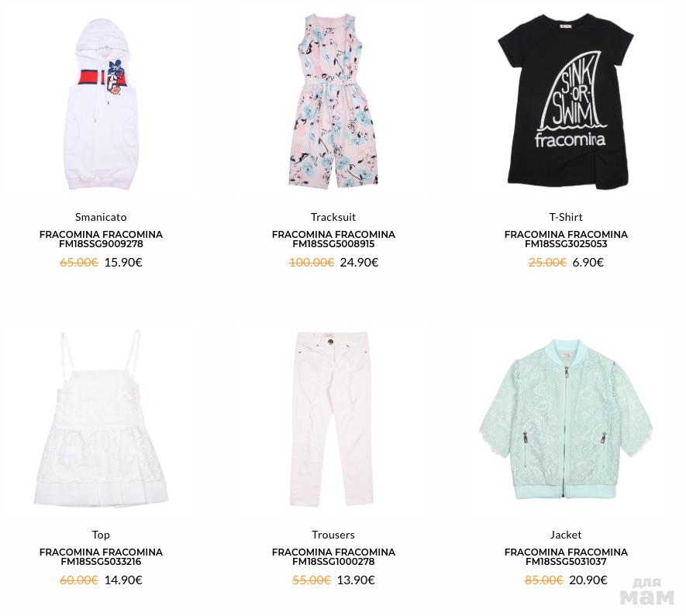Screen dimensions: 686x616
Task: Click the T-Shirt category label
Action: [566, 217]
